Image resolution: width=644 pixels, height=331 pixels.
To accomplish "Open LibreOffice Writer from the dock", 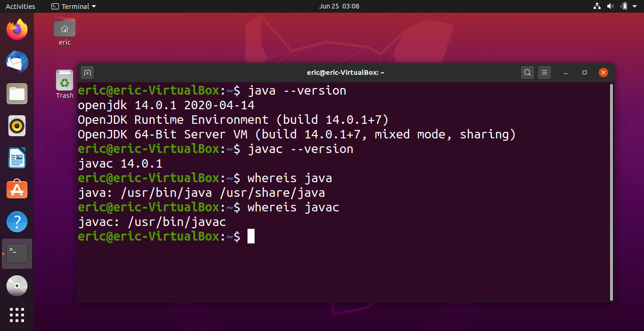I will pos(17,158).
